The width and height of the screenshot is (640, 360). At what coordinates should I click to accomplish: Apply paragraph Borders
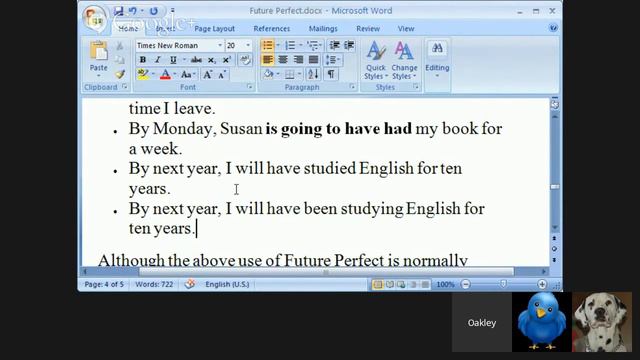290,75
